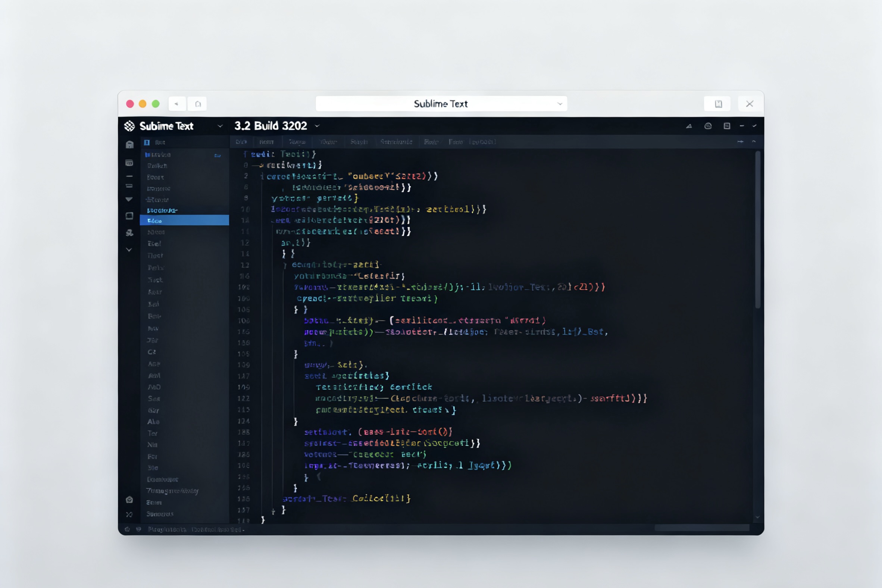Click the crossed-arrows icon at the sidebar bottom
The height and width of the screenshot is (588, 882).
coord(129,514)
